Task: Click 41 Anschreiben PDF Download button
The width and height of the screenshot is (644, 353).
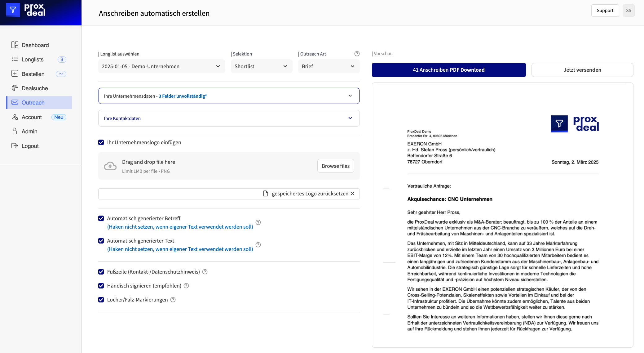Action: click(448, 70)
